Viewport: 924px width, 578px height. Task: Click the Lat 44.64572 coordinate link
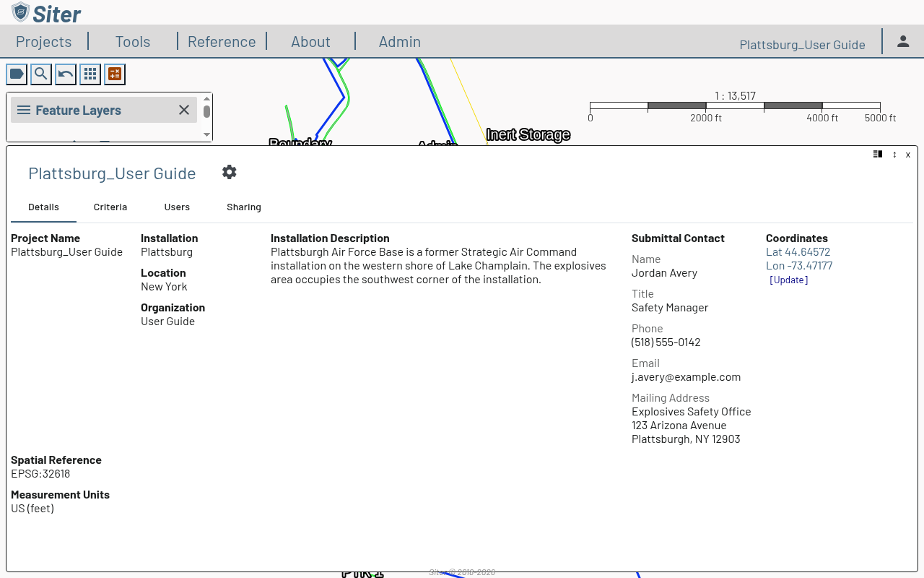798,252
